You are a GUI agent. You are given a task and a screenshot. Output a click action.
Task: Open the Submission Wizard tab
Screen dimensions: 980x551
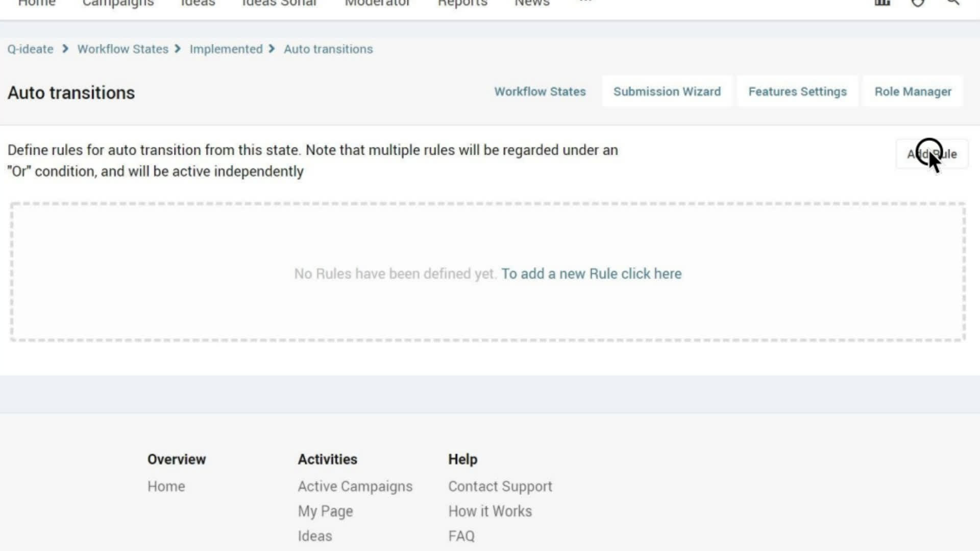click(x=667, y=92)
